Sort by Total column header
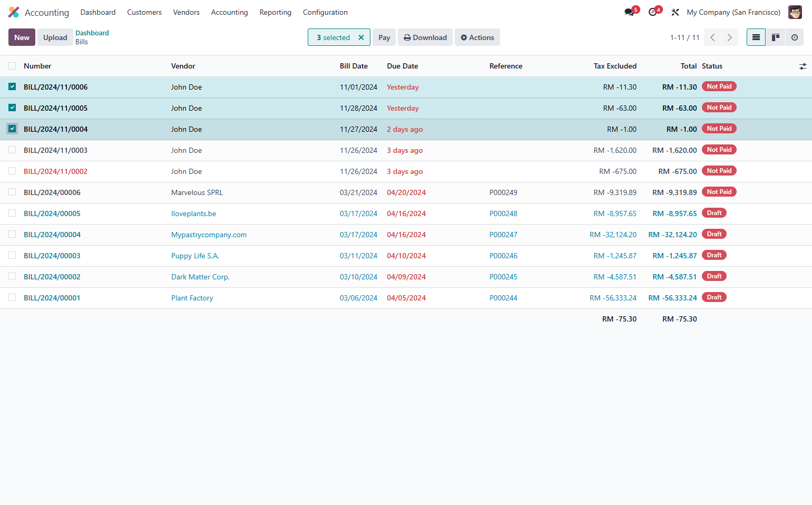 (x=688, y=66)
